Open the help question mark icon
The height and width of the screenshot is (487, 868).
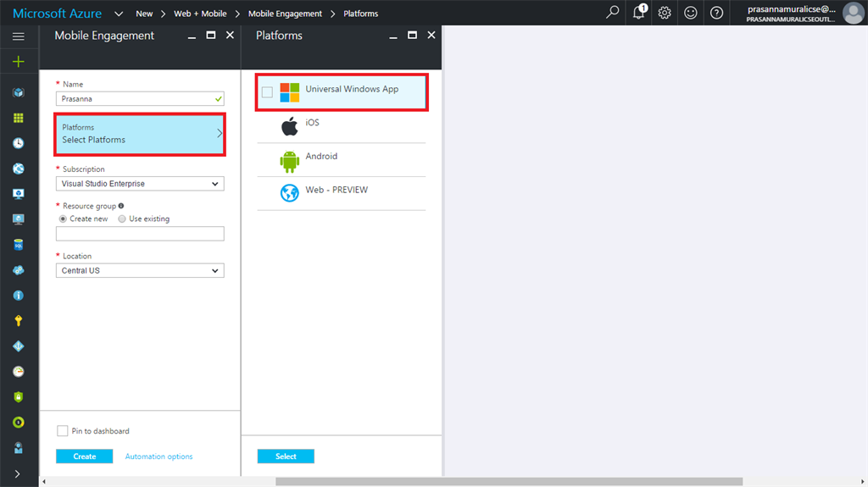716,13
